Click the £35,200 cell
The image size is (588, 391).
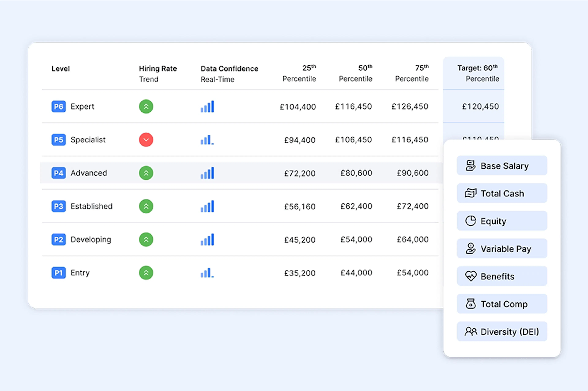pos(300,273)
